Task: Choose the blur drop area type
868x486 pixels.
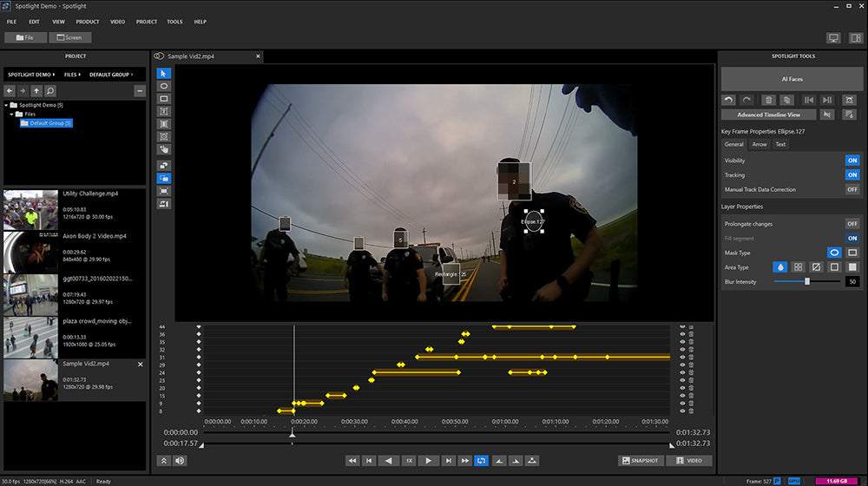Action: [x=781, y=267]
